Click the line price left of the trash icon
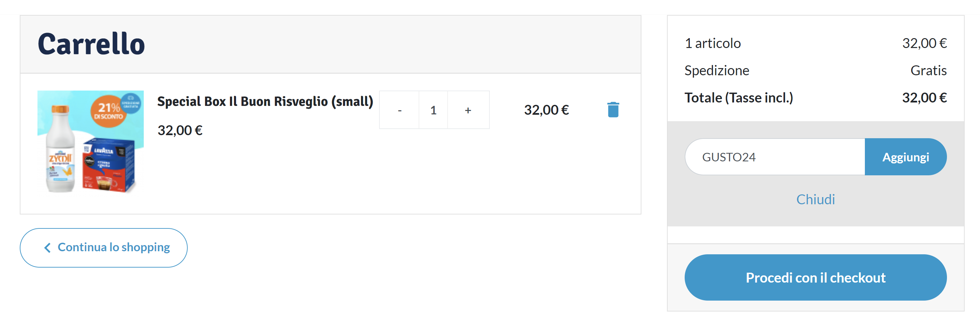980x336 pixels. (546, 110)
